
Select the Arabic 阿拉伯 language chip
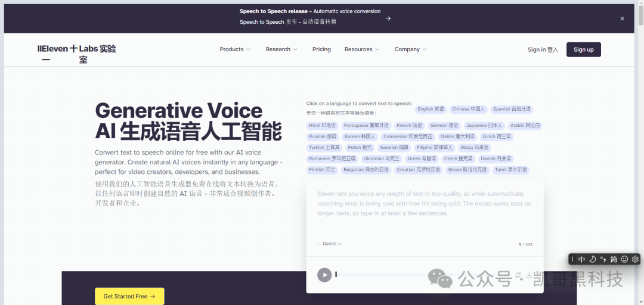pos(525,126)
